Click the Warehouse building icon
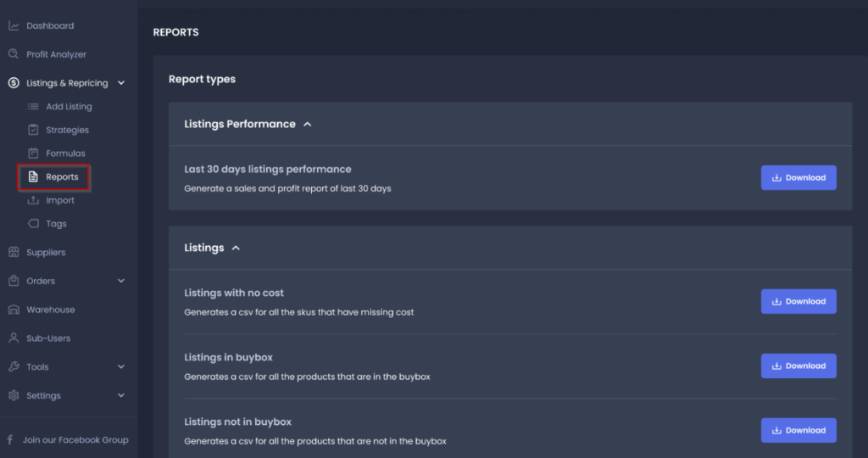The height and width of the screenshot is (458, 868). 14,310
